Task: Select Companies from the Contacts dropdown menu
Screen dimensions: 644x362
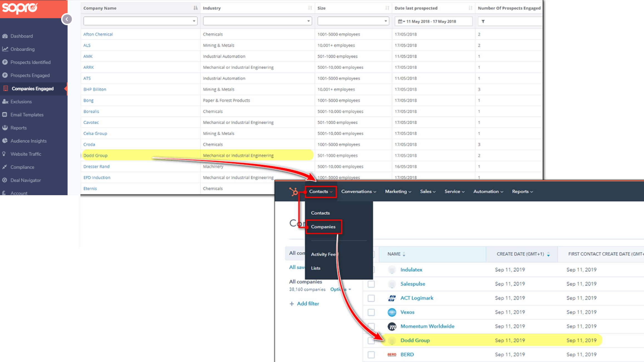Action: click(x=323, y=227)
